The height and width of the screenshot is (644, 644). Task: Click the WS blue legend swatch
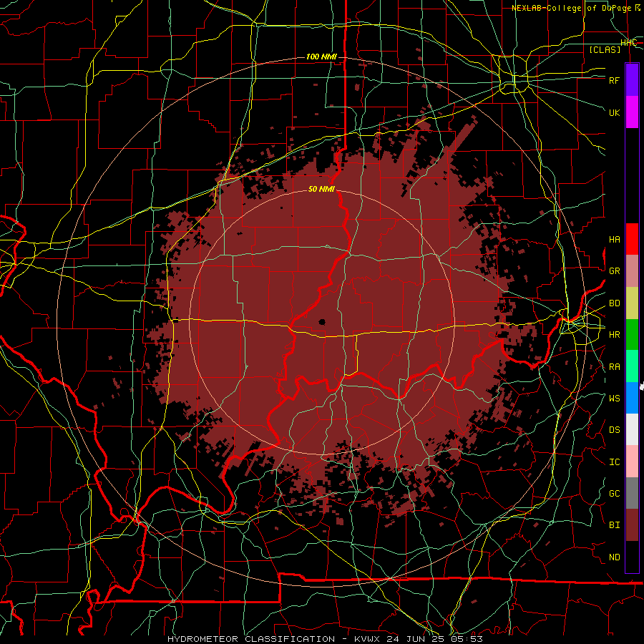[632, 398]
